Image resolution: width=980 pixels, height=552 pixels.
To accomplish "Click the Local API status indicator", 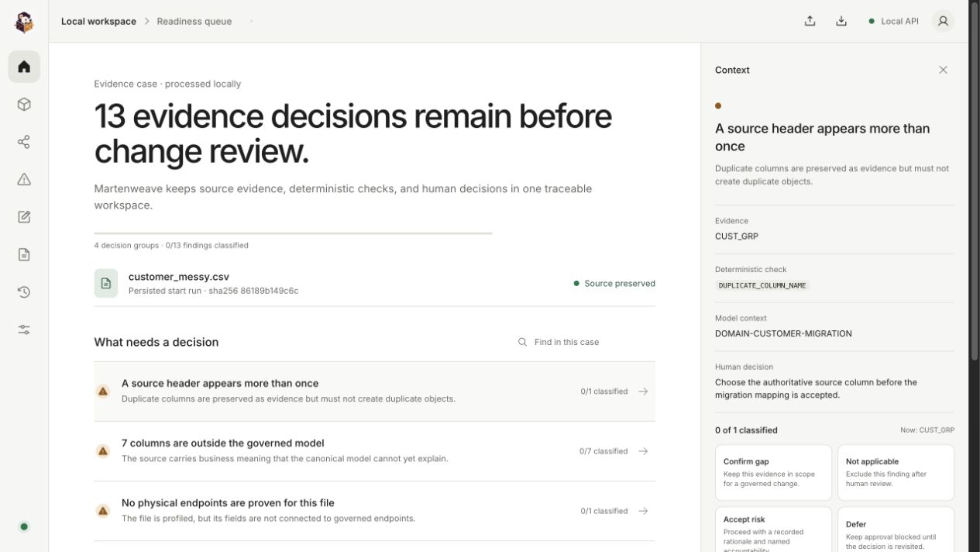I will tap(893, 22).
